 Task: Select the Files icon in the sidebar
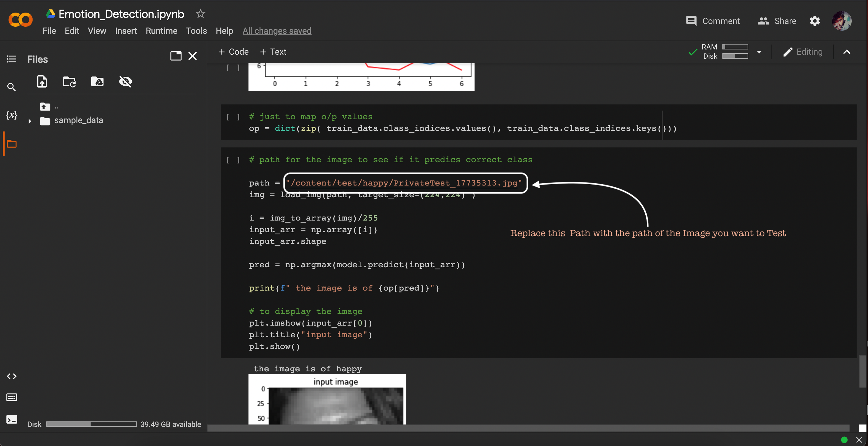click(x=12, y=144)
